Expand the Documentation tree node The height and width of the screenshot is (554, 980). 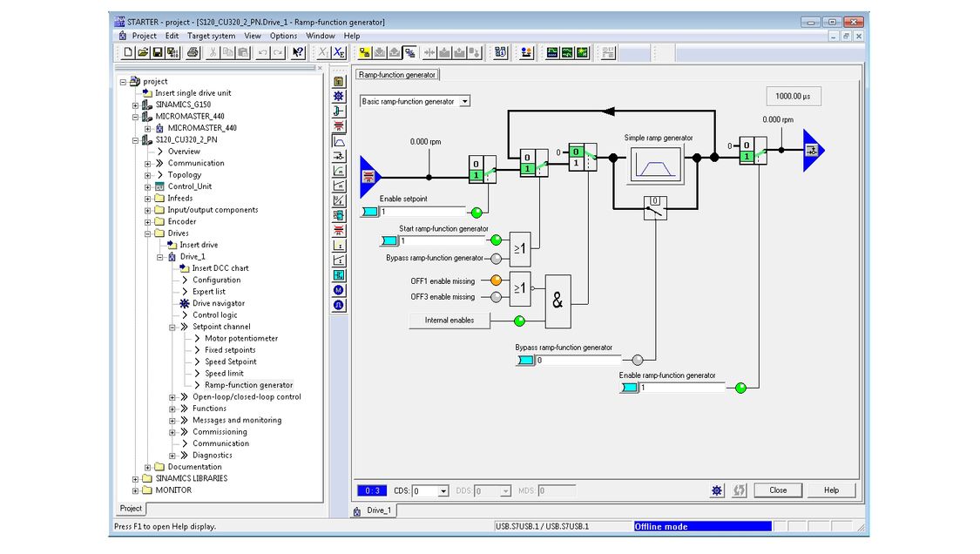pos(147,467)
